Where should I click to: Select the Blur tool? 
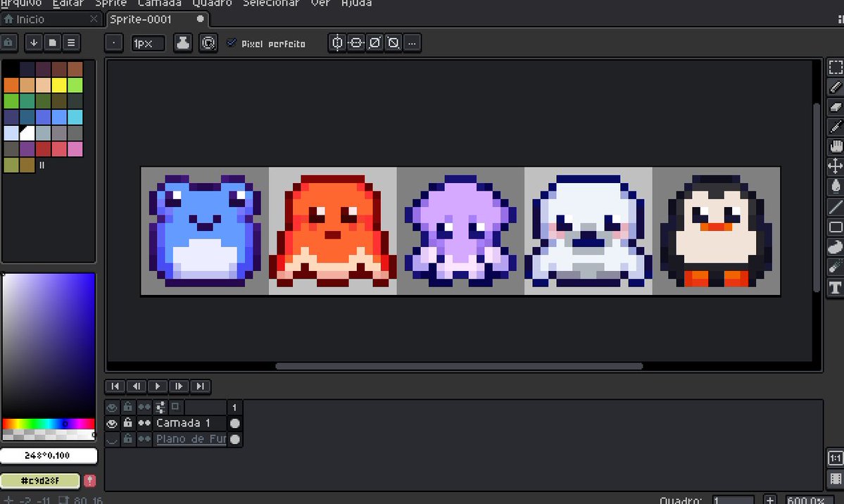(835, 267)
